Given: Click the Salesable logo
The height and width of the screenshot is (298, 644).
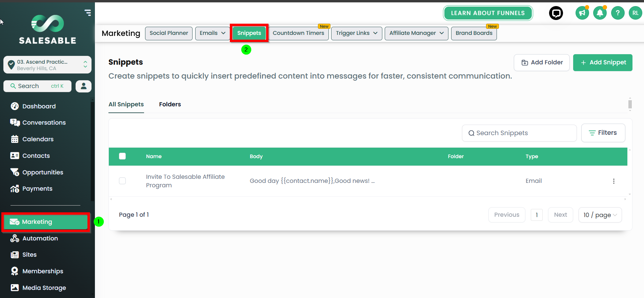Looking at the screenshot, I should click(47, 30).
